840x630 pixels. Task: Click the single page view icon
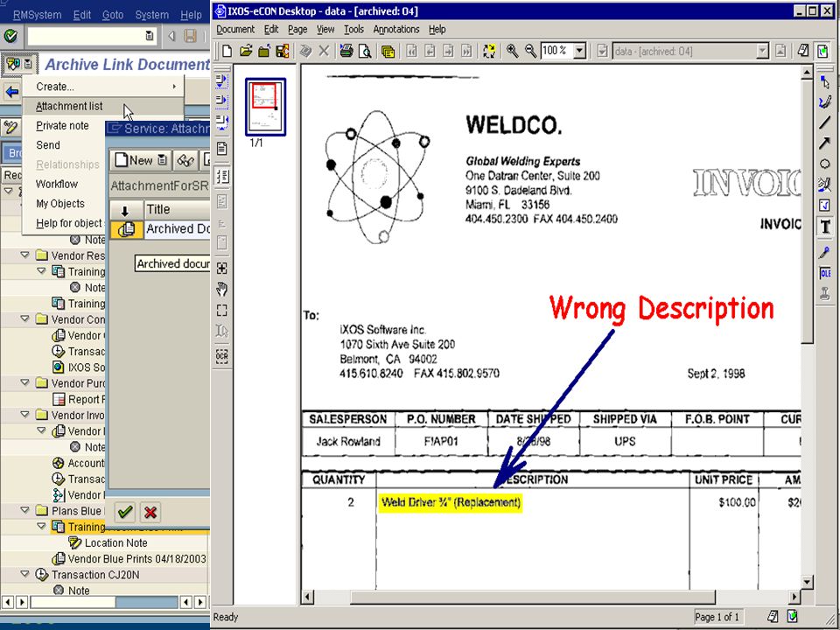tap(221, 149)
